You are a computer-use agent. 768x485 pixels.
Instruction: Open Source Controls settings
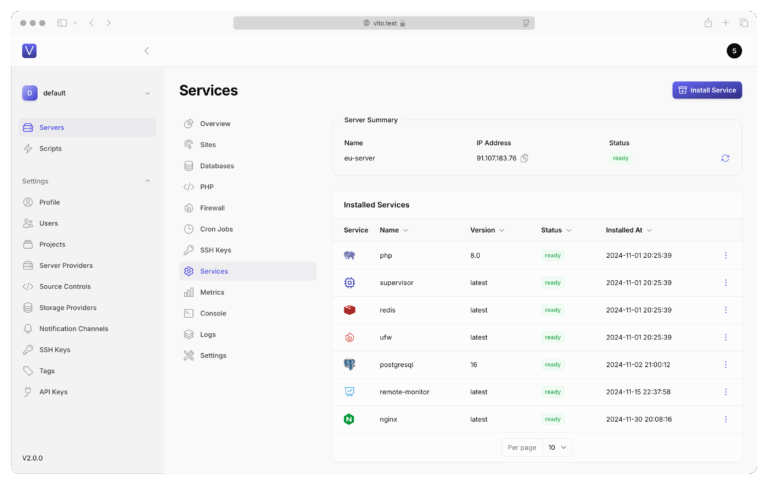(65, 286)
